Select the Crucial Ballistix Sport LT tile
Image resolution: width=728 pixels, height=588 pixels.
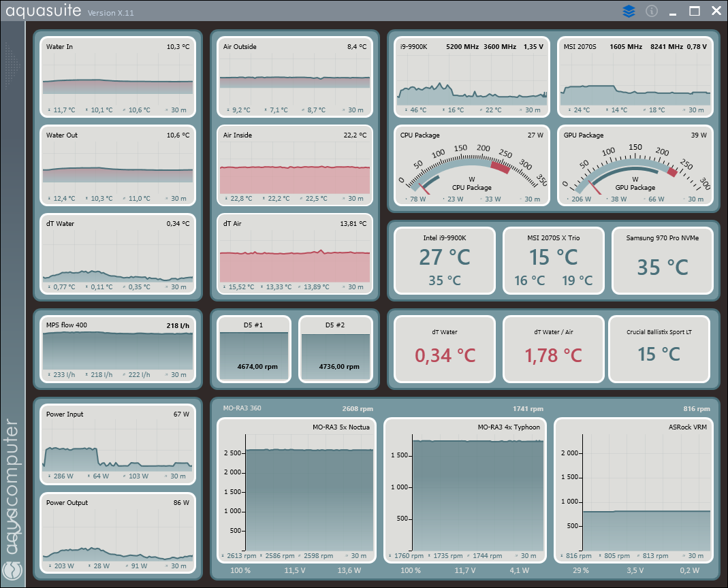pos(659,349)
